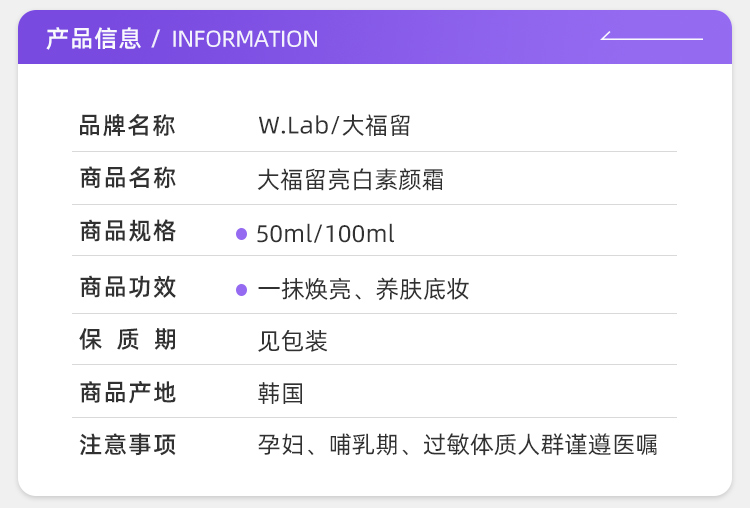Click the white decorative line in header
The width and height of the screenshot is (750, 508).
pyautogui.click(x=651, y=38)
